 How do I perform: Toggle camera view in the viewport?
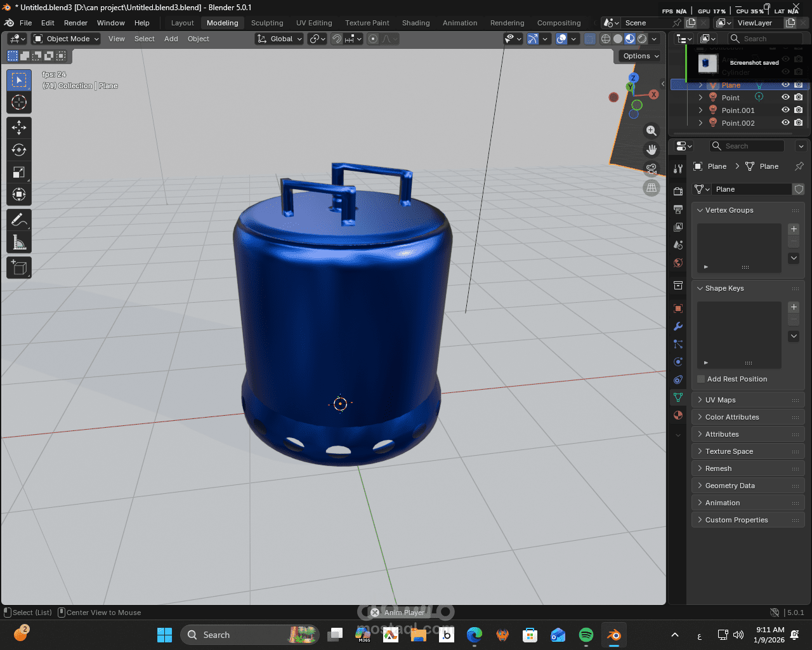[652, 169]
